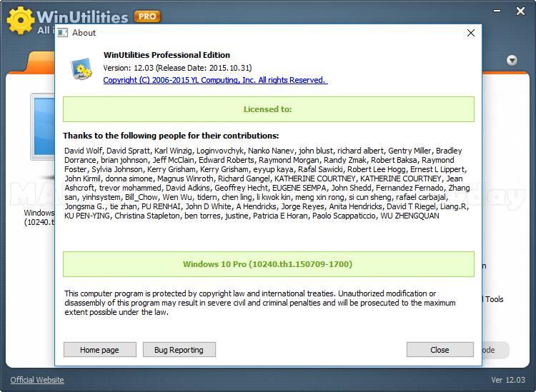Click the Version: 12.03 release text
536x392 pixels.
coord(177,68)
